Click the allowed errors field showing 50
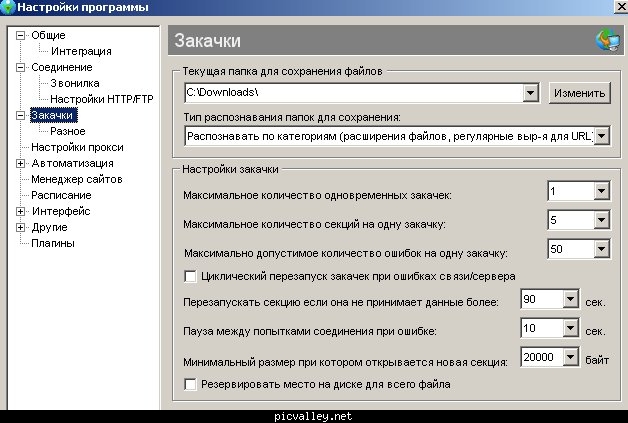Viewport: 628px width, 423px height. (571, 249)
